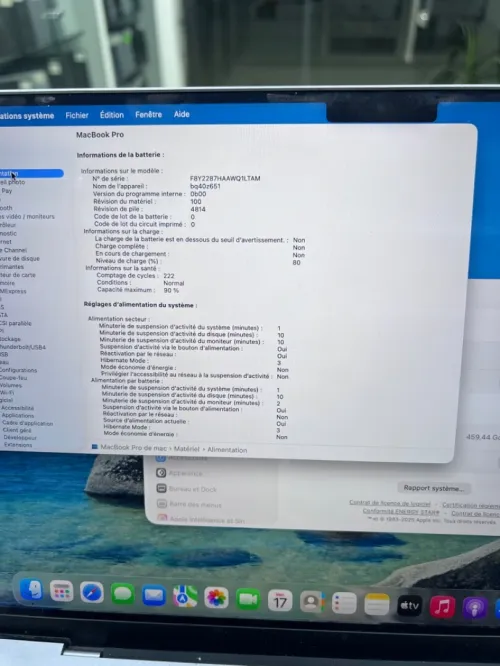The width and height of the screenshot is (500, 666).
Task: Select Développeur sidebar item
Action: pyautogui.click(x=20, y=437)
